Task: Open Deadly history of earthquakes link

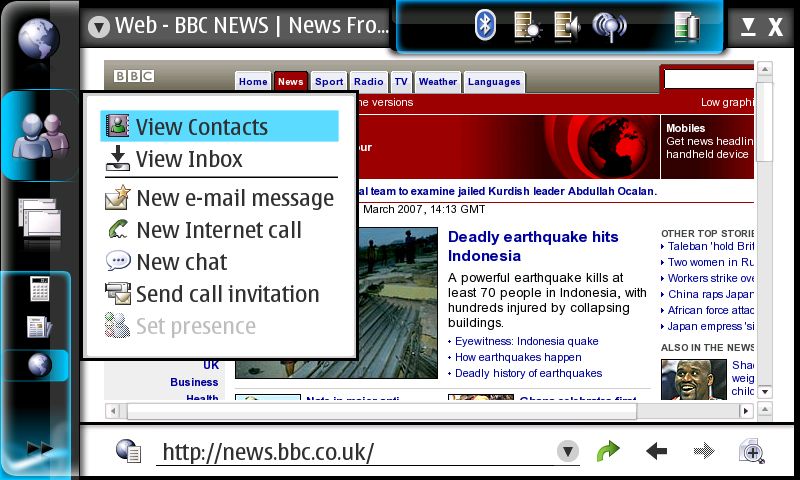Action: [x=528, y=373]
